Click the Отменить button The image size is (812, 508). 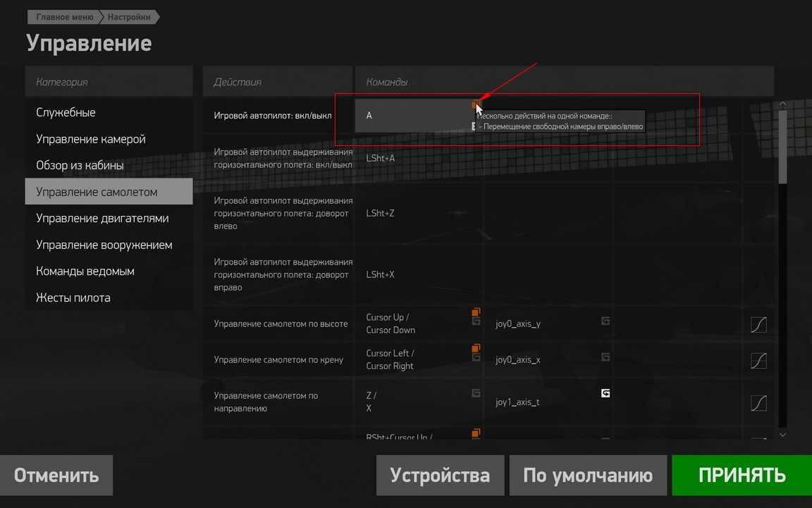(x=56, y=476)
